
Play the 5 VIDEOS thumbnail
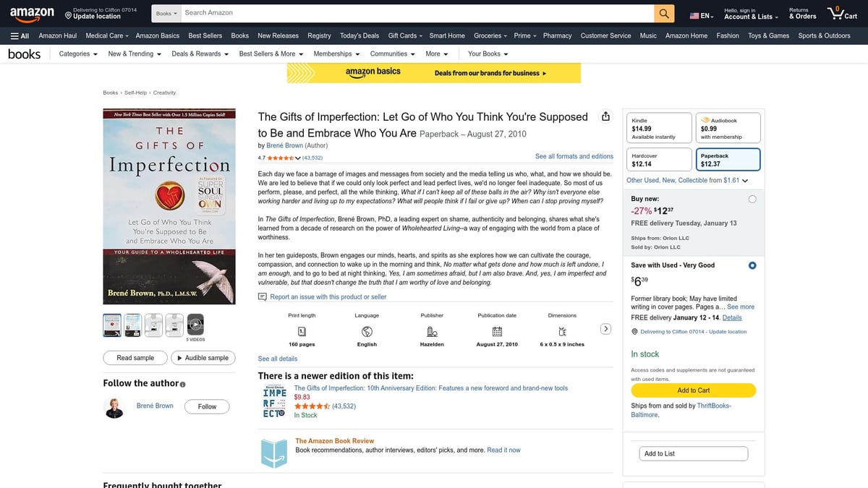point(194,325)
